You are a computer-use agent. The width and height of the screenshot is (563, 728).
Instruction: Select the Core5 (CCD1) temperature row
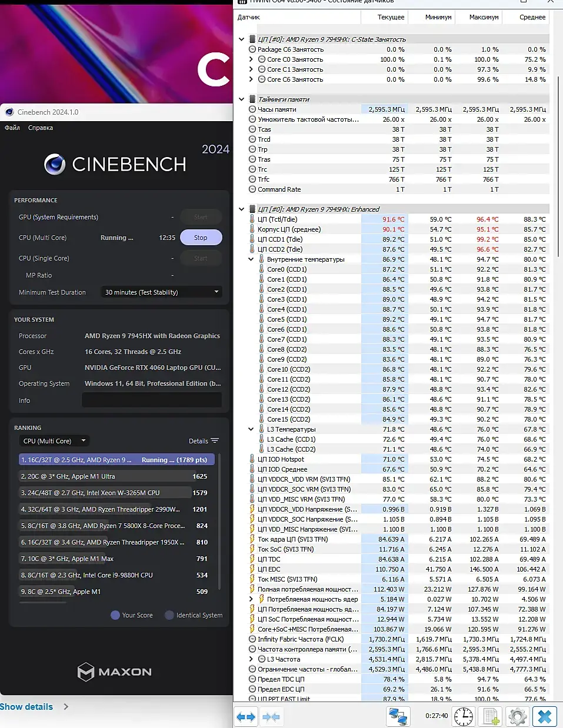[392, 319]
